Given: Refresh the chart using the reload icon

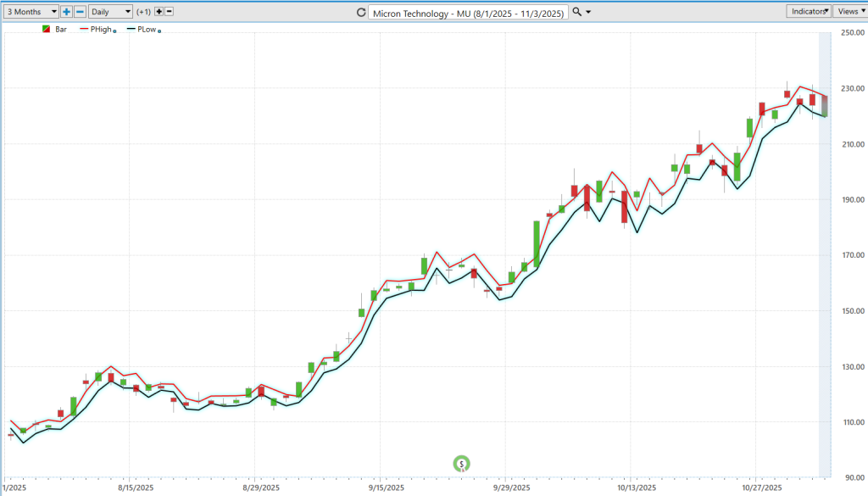Looking at the screenshot, I should [x=362, y=12].
